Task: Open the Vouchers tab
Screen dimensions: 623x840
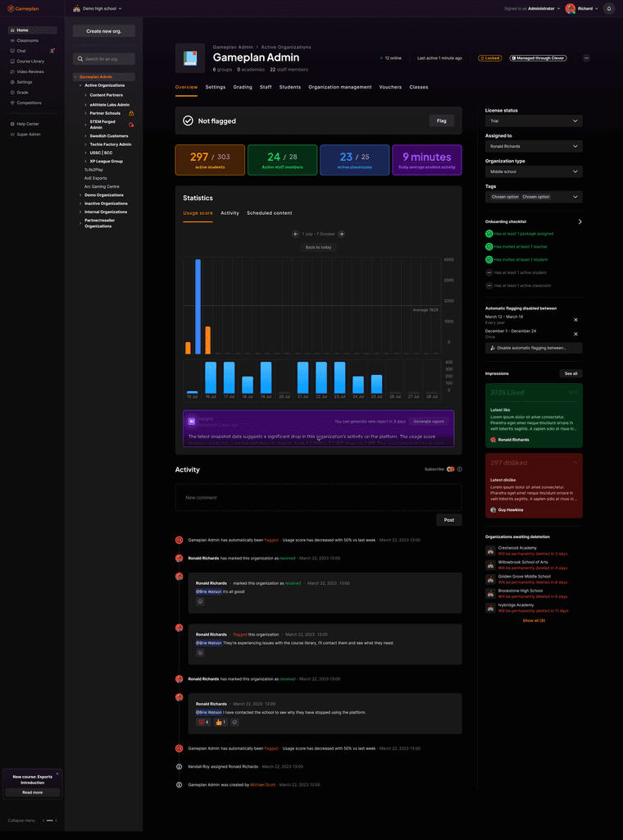Action: pos(390,87)
